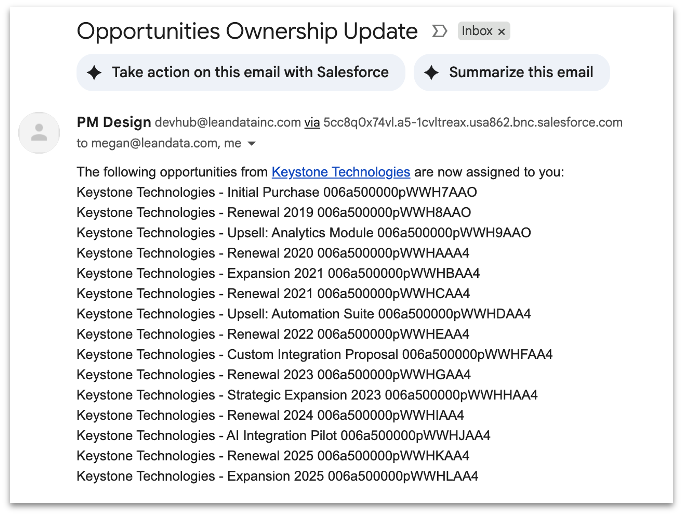Click the Upsell: Analytics Module opportunity line
The width and height of the screenshot is (682, 516).
click(x=304, y=233)
